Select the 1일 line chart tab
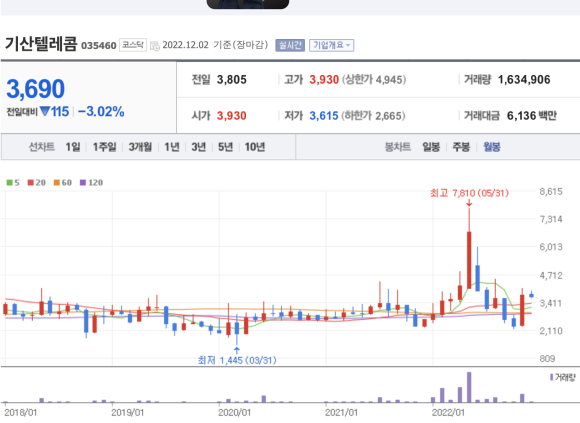 click(73, 147)
